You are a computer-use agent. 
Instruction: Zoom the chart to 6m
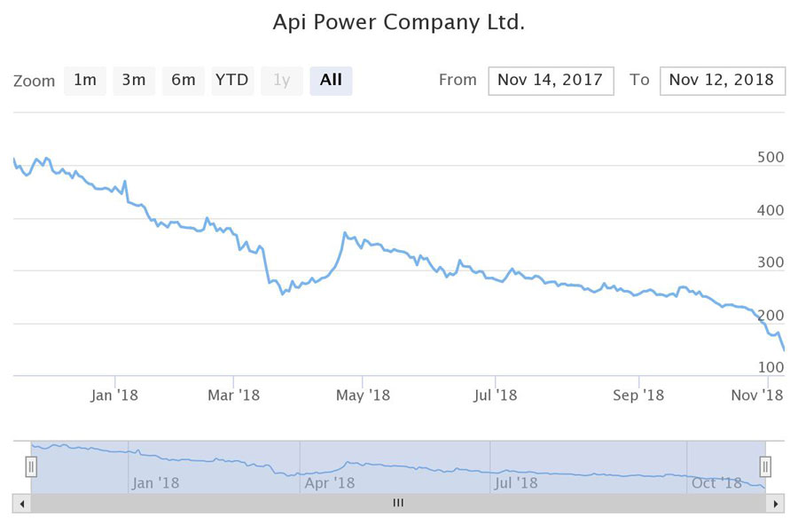(x=184, y=80)
